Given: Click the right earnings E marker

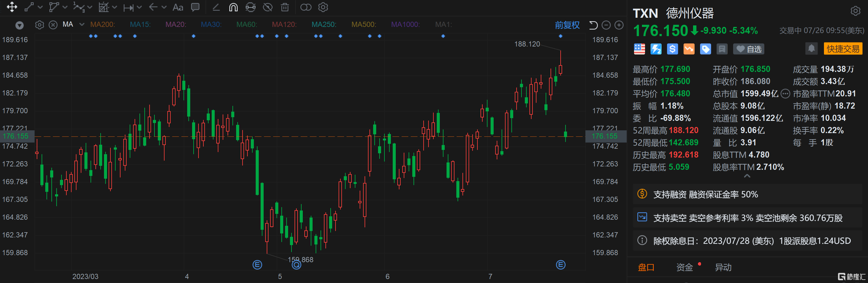Looking at the screenshot, I should [560, 265].
